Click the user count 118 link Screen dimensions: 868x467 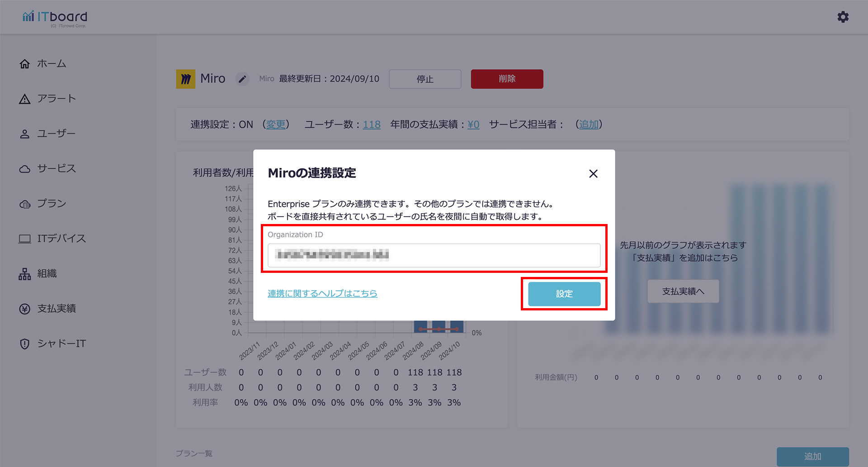point(372,124)
